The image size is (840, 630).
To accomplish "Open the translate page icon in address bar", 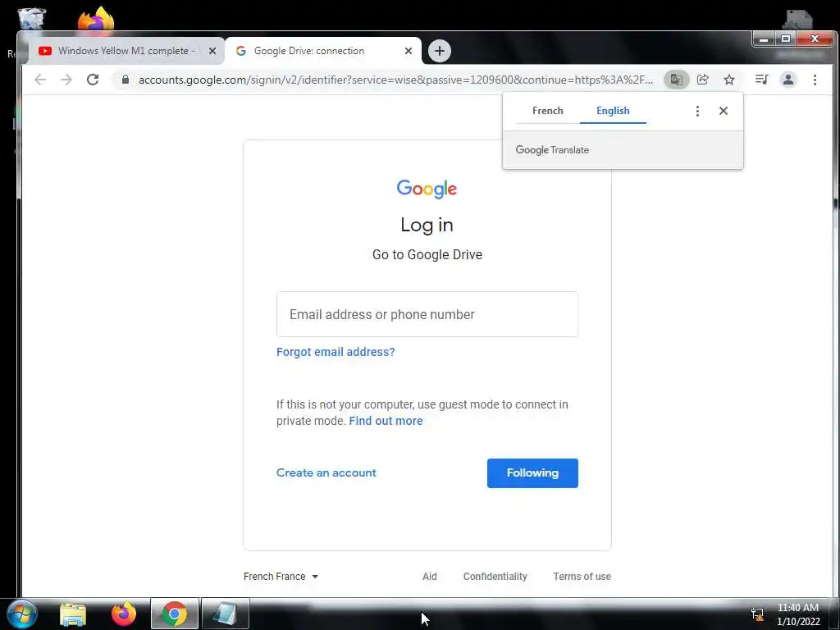I will point(676,80).
